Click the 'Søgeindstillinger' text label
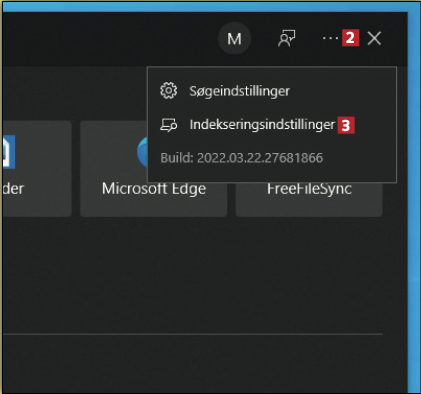The height and width of the screenshot is (394, 421). tap(239, 91)
